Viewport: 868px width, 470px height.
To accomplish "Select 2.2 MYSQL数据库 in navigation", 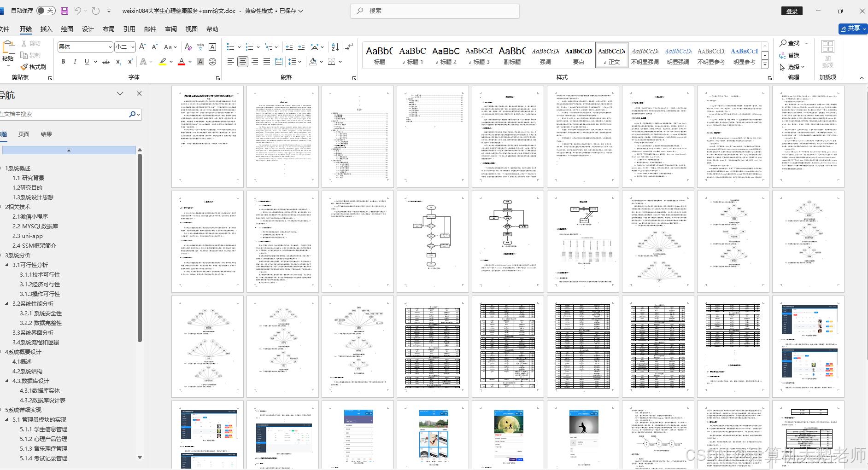I will (35, 226).
